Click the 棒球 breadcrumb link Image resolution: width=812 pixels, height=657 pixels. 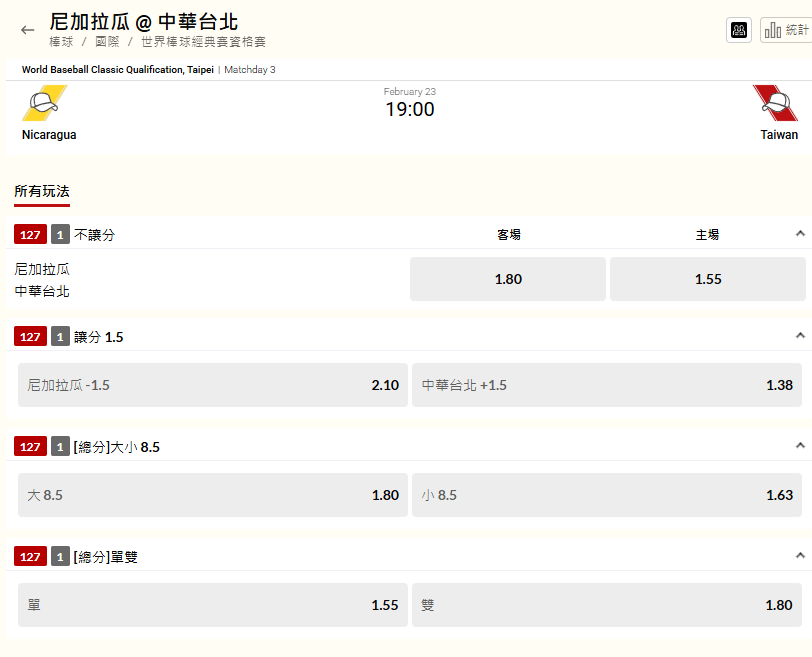click(61, 42)
